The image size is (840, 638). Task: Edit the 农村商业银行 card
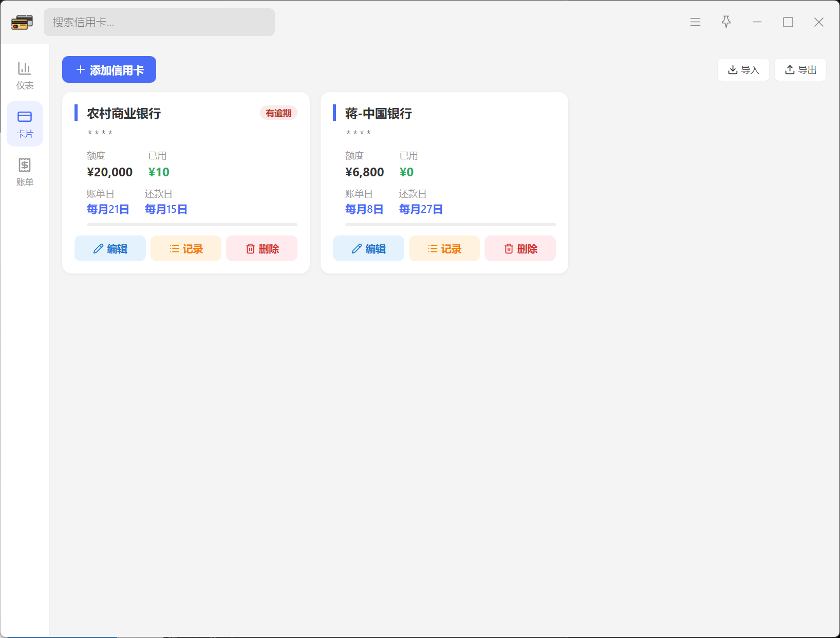tap(110, 249)
